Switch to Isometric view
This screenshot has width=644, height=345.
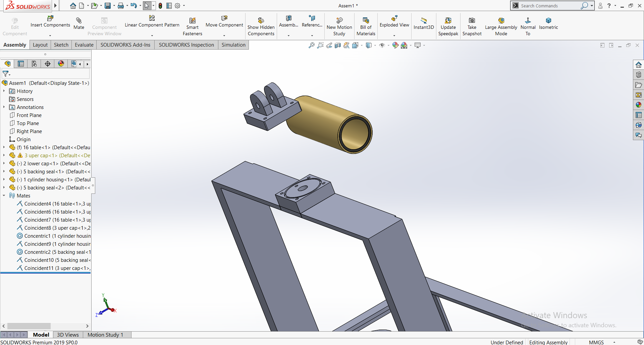click(x=548, y=23)
